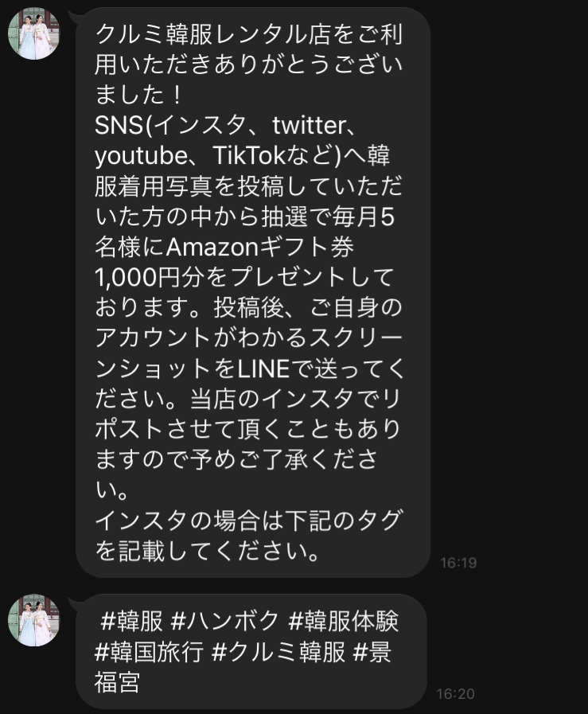Tap the sender avatar beside the hashtag message
Image resolution: width=588 pixels, height=714 pixels.
pyautogui.click(x=34, y=620)
